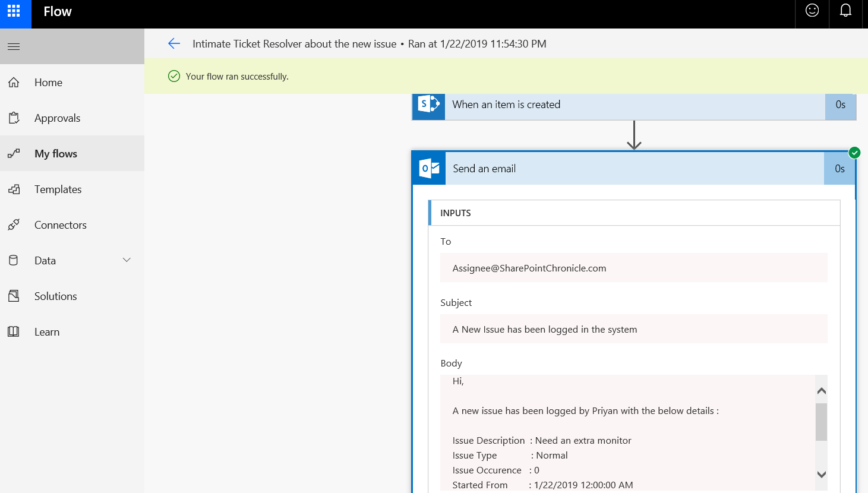Click 'A new issue has been logged' line

coord(586,411)
